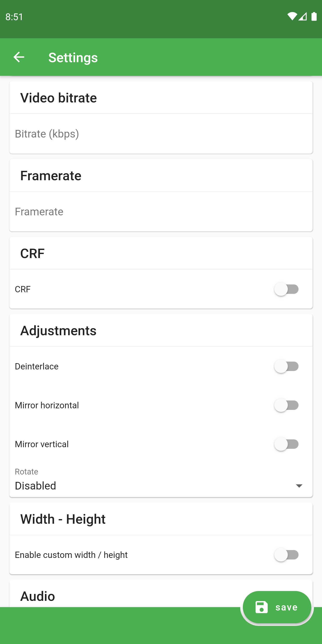Enable Mirror vertical toggle
Viewport: 322px width, 644px height.
click(286, 444)
